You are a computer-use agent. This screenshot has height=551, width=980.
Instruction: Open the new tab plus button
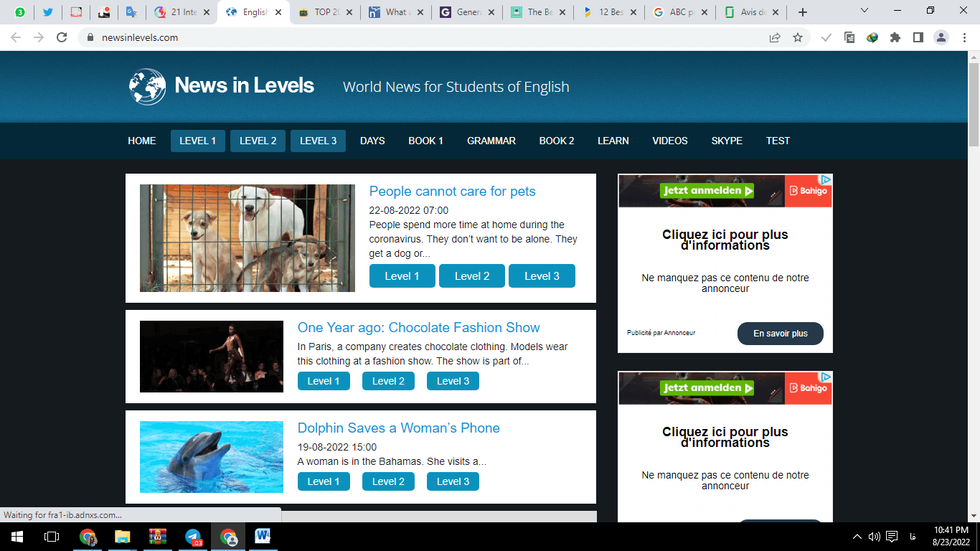pos(803,12)
